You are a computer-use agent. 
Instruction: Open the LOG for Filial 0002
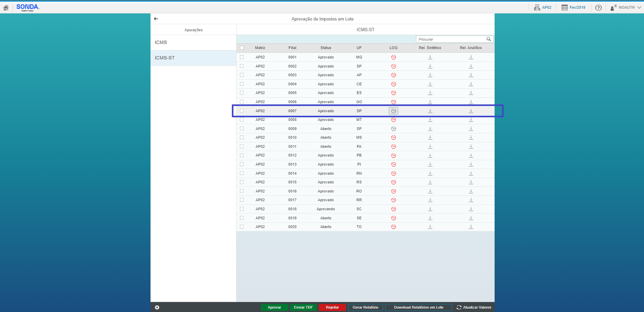(x=393, y=66)
